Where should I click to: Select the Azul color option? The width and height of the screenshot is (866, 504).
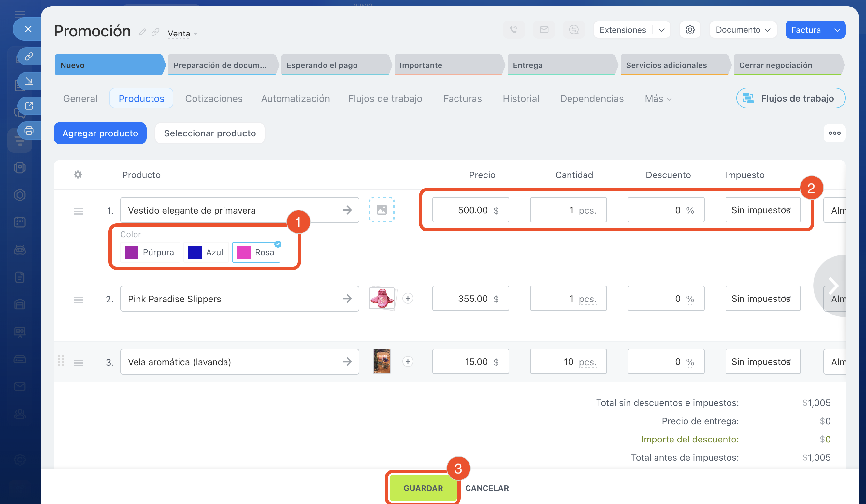[206, 252]
